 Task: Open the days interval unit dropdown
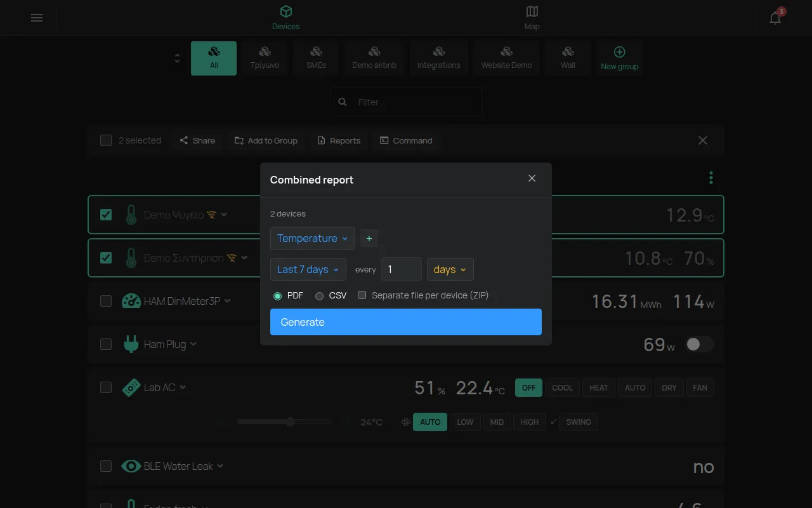pyautogui.click(x=450, y=269)
